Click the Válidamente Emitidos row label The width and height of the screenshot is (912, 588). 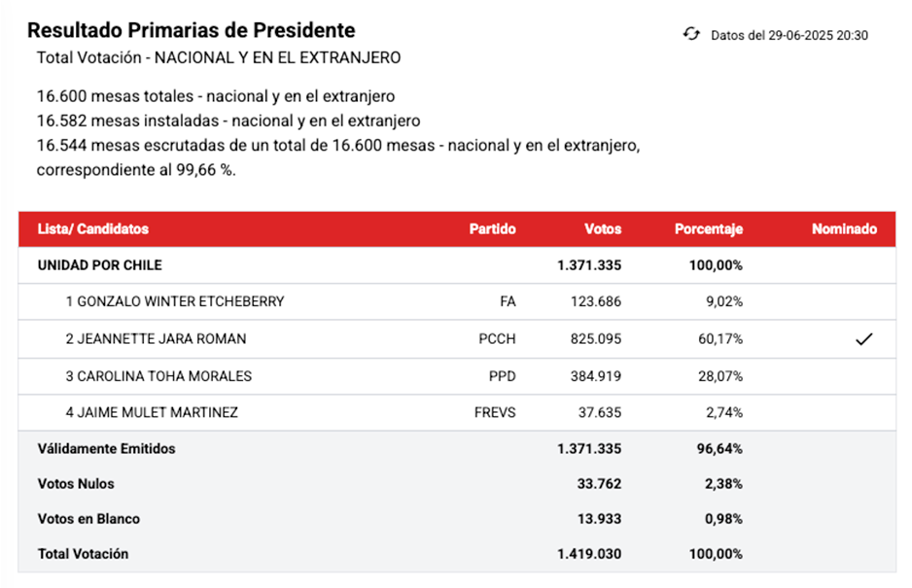click(107, 449)
